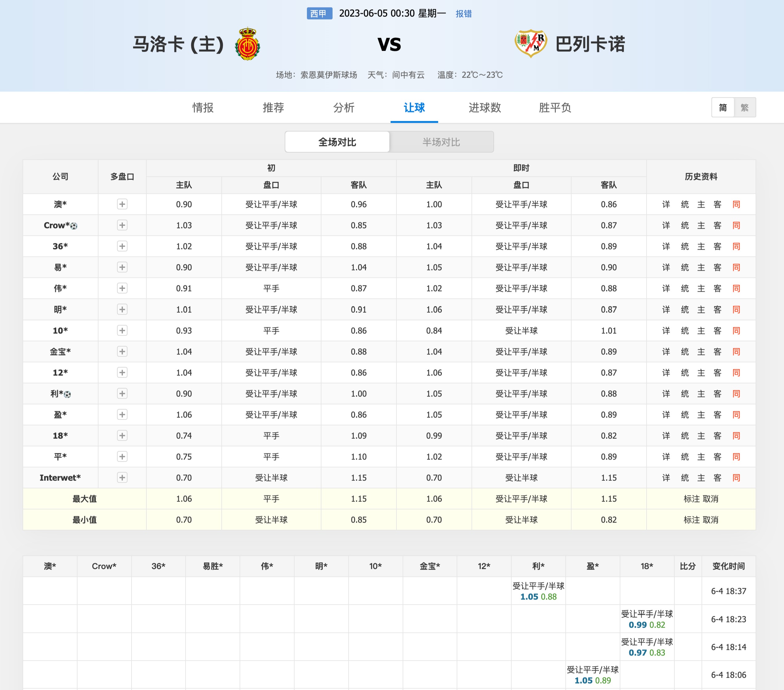Image resolution: width=784 pixels, height=690 pixels.
Task: Open the 胜平负 tab
Action: [555, 108]
